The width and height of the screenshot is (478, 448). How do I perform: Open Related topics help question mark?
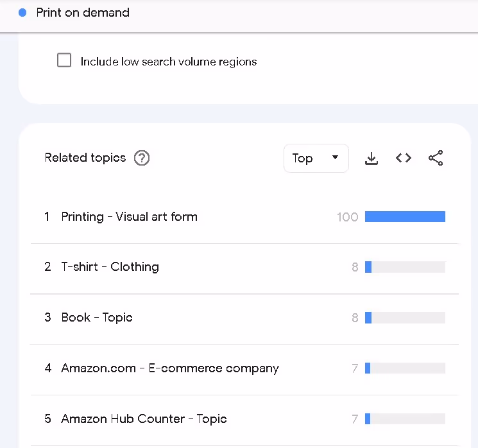(x=142, y=158)
